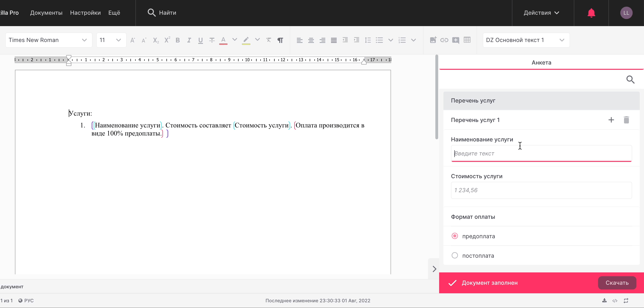Open notifications bell
Image resolution: width=644 pixels, height=308 pixels.
pos(591,13)
